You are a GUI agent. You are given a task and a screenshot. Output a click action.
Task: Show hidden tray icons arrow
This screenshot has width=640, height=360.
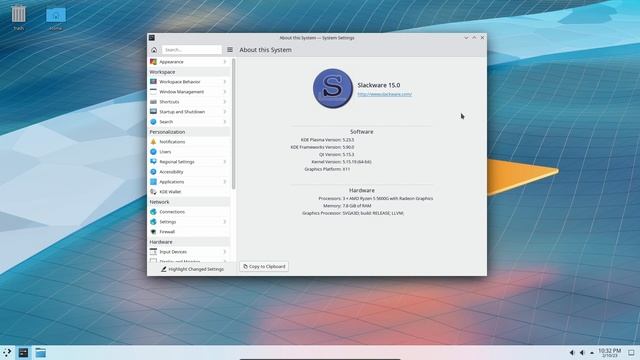[x=592, y=353]
